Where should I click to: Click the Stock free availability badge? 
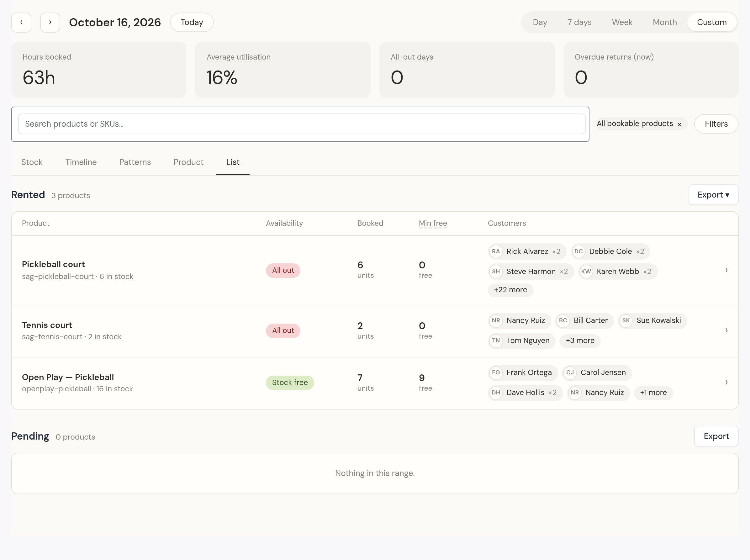point(290,383)
